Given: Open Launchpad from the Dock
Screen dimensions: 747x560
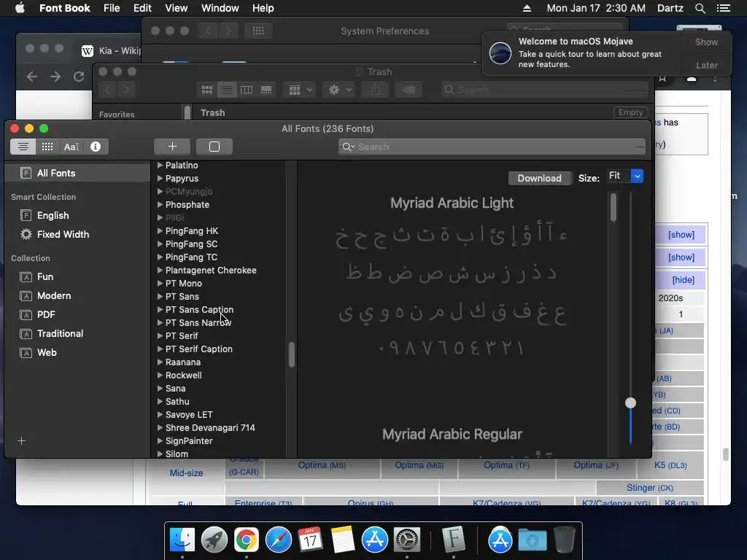Looking at the screenshot, I should [214, 540].
